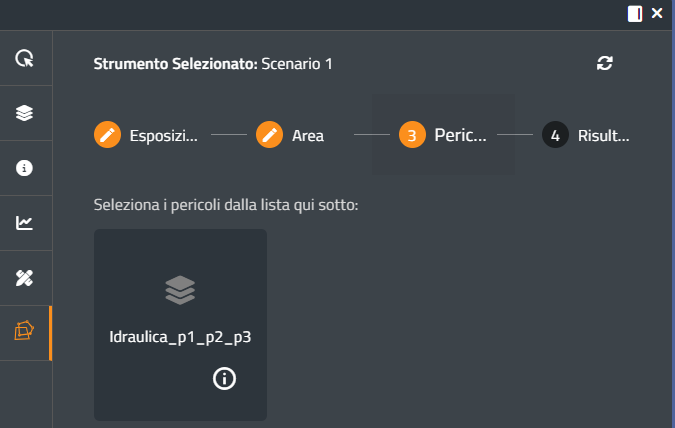The height and width of the screenshot is (428, 675).
Task: Select the cursor pointer tool in sidebar
Action: 25,58
